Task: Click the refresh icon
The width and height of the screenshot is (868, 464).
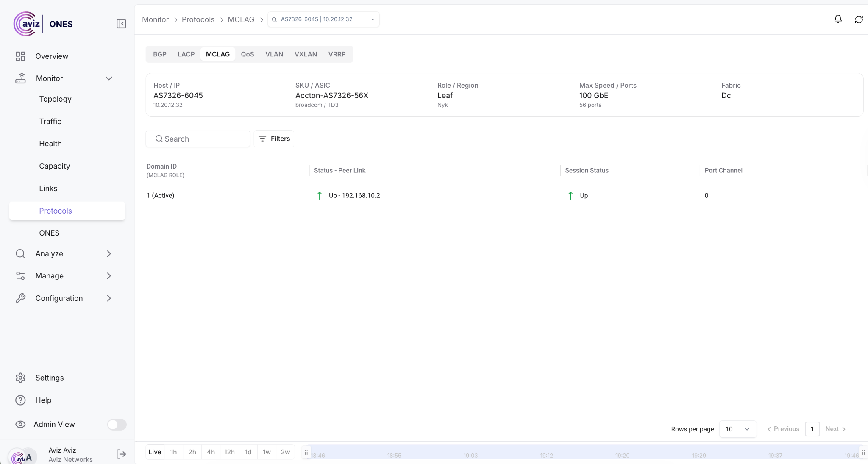Action: coord(859,19)
